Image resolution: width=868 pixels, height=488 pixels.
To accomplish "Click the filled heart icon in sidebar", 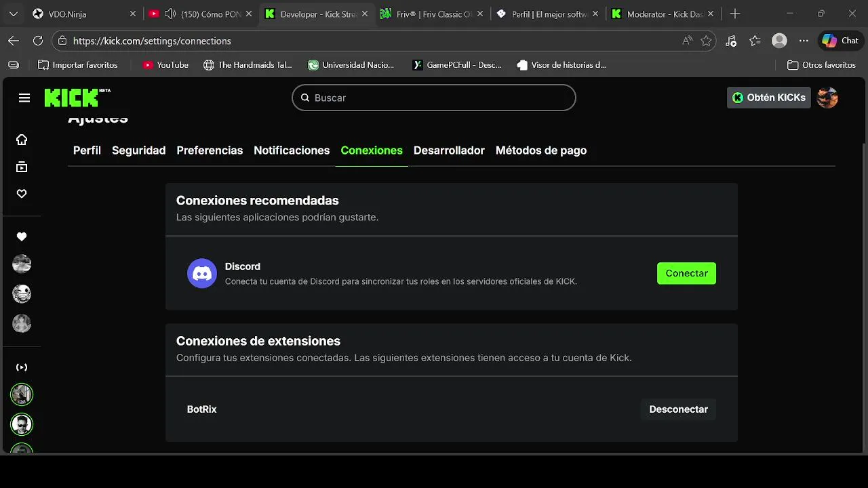I will (x=22, y=237).
